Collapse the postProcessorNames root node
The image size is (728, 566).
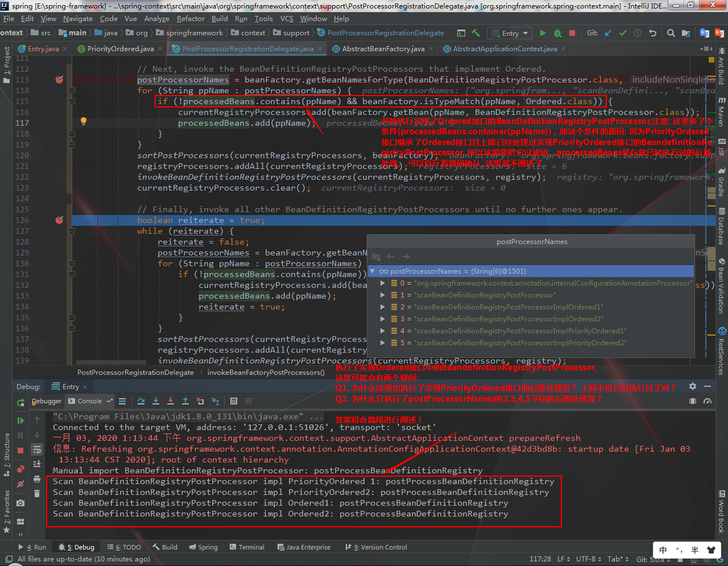373,271
